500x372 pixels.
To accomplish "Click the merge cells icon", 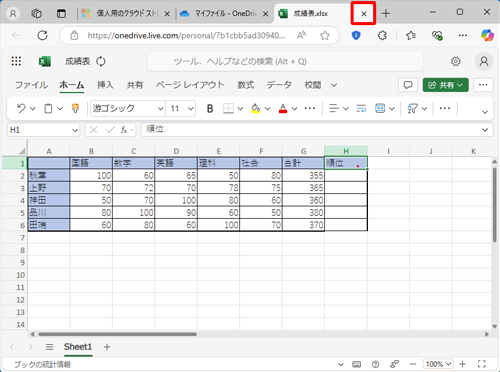I will coord(380,108).
